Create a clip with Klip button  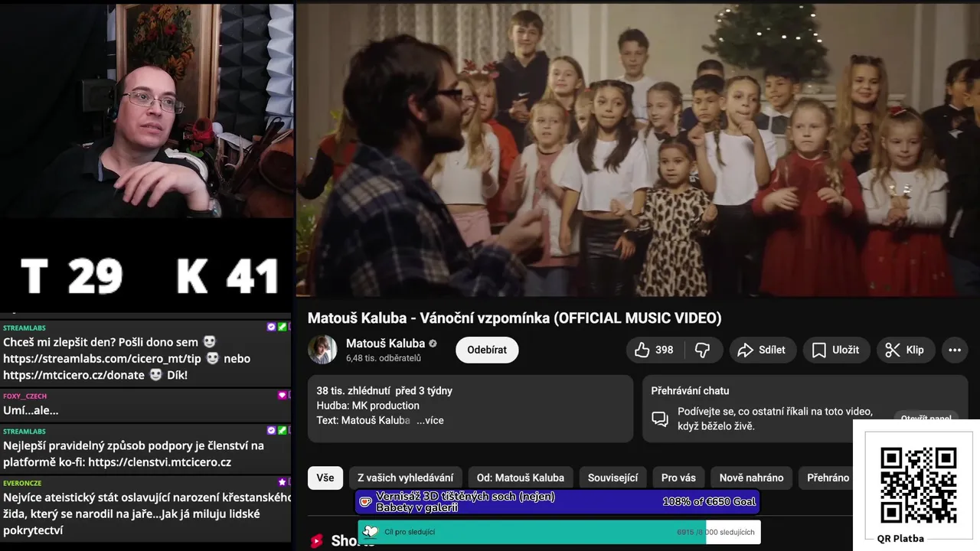click(905, 350)
